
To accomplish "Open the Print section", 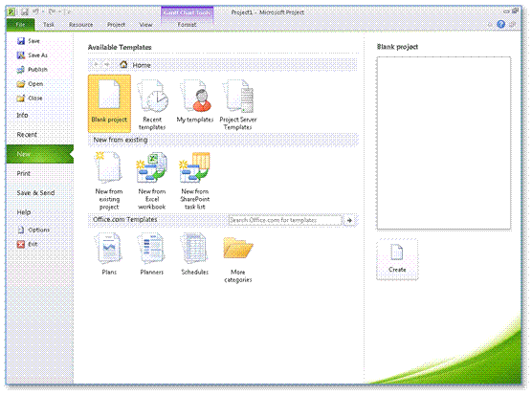I will 24,174.
